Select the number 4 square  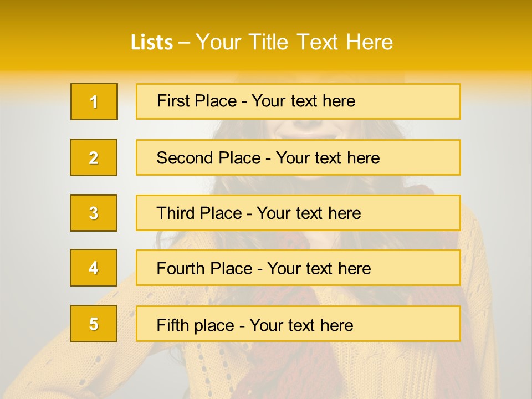point(94,268)
